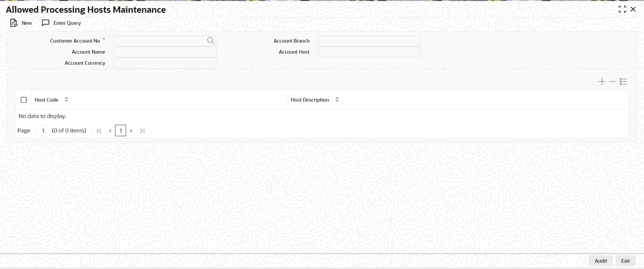Click the Account Name field
Image resolution: width=644 pixels, height=269 pixels.
(x=165, y=52)
